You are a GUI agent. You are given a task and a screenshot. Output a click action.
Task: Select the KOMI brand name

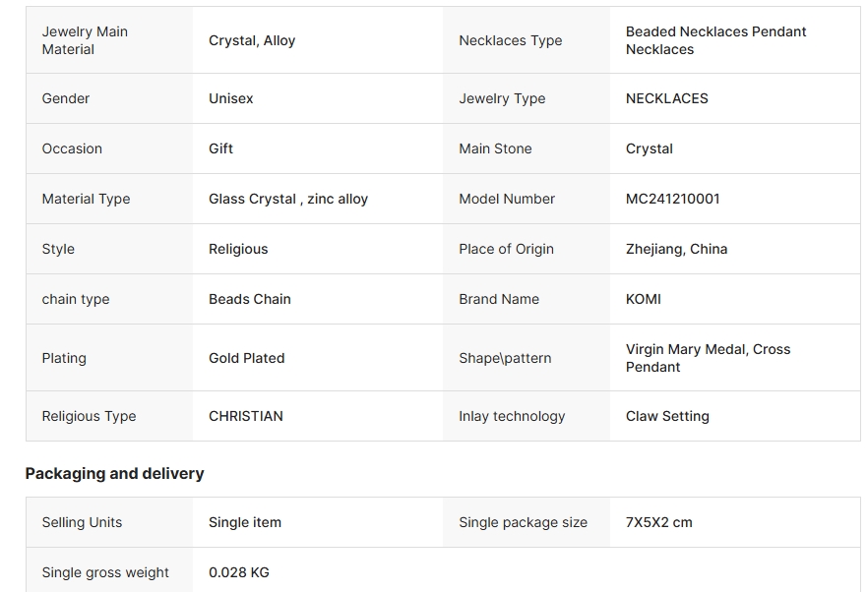(644, 299)
